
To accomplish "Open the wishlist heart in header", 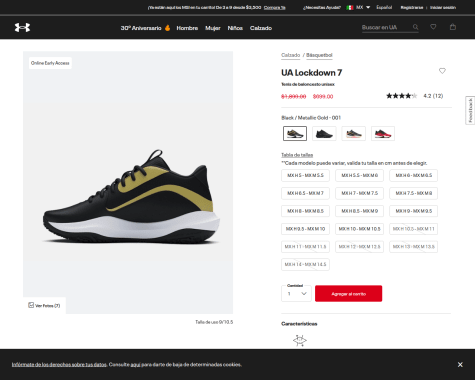I will [x=433, y=27].
